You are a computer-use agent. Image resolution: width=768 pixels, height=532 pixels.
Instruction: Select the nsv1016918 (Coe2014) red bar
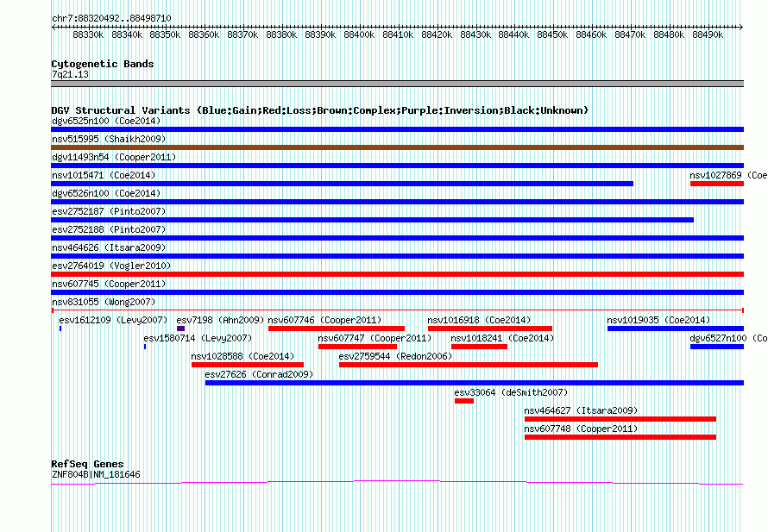[x=490, y=329]
